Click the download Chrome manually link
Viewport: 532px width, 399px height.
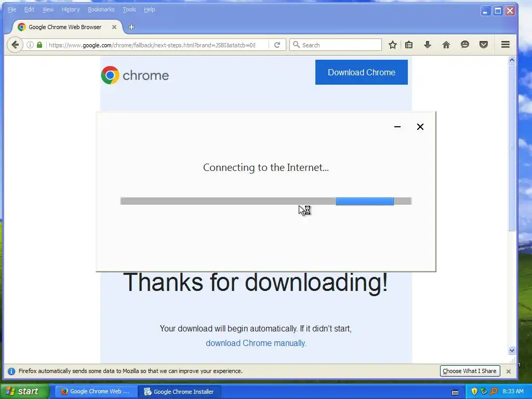256,343
